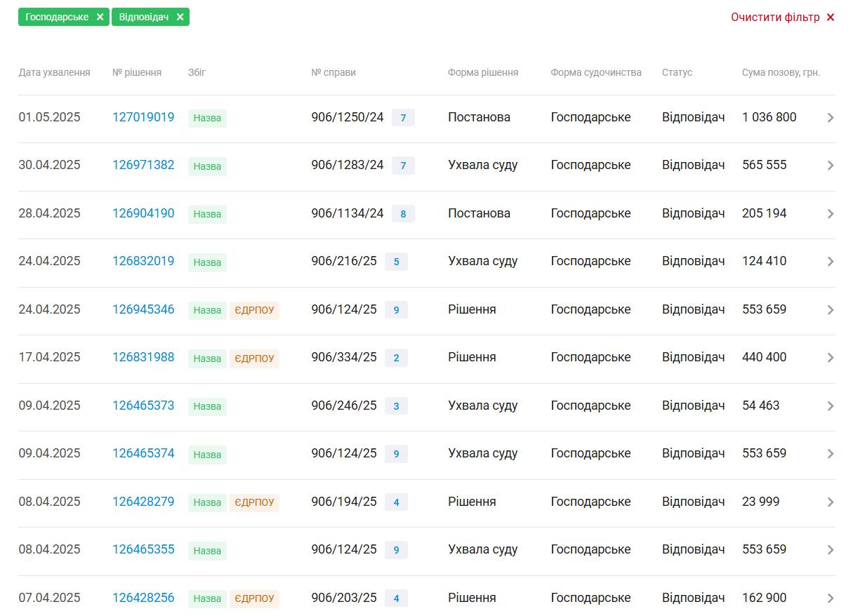This screenshot has width=858, height=616.
Task: Click count badge 8 beside case 906/1134/24
Action: pos(403,214)
